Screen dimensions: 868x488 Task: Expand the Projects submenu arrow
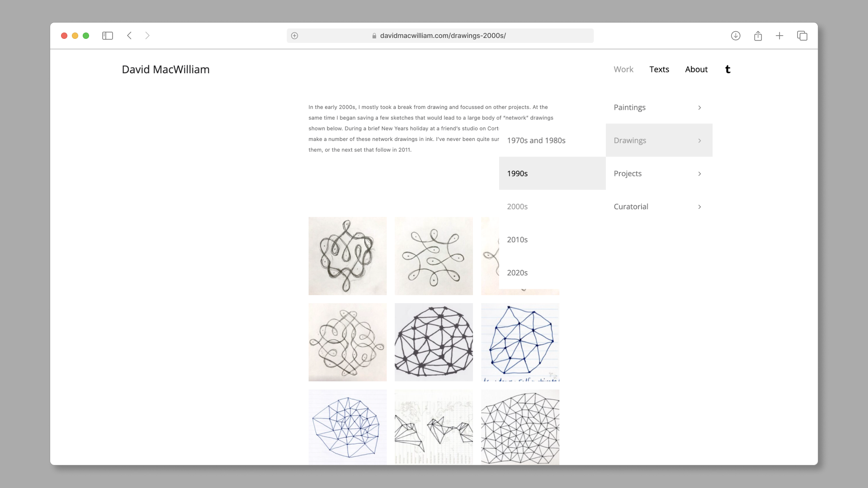[x=699, y=174]
